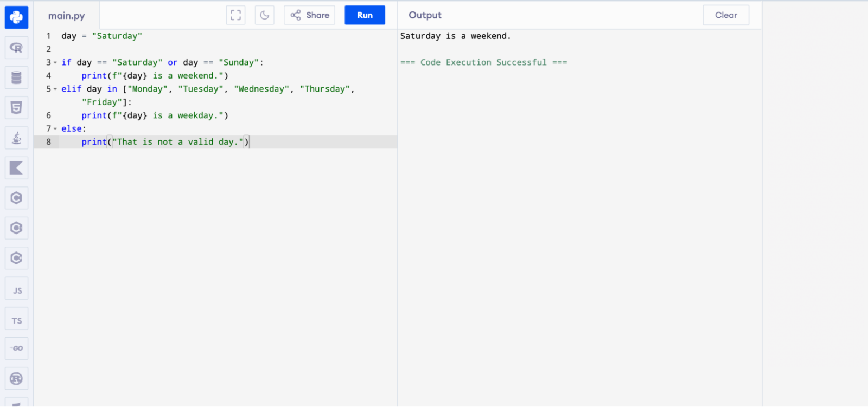Click "That is not a valid day." string
Image resolution: width=868 pixels, height=407 pixels.
click(x=178, y=142)
